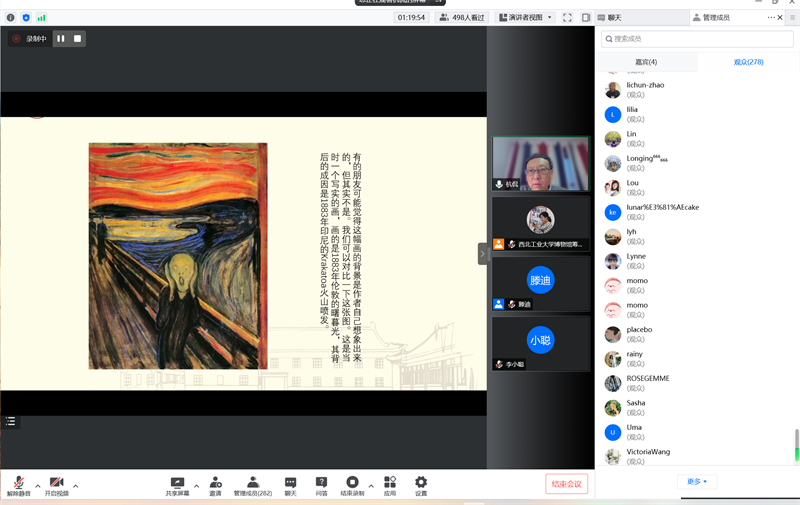Click the 01:19:54 meeting timer

pos(411,17)
